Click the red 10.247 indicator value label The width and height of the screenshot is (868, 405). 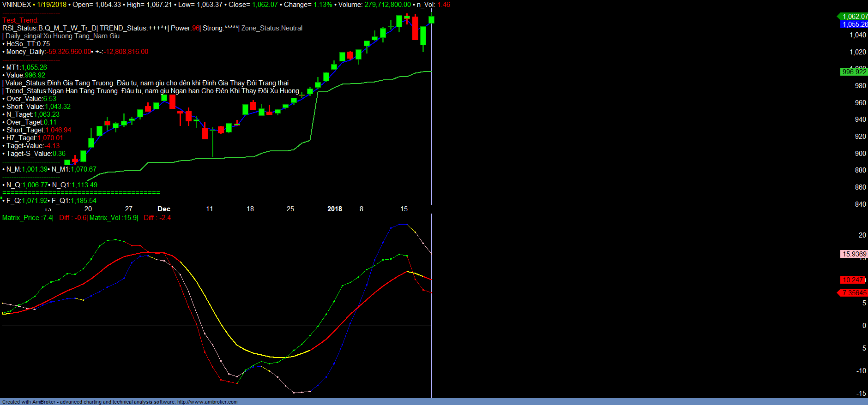[852, 280]
